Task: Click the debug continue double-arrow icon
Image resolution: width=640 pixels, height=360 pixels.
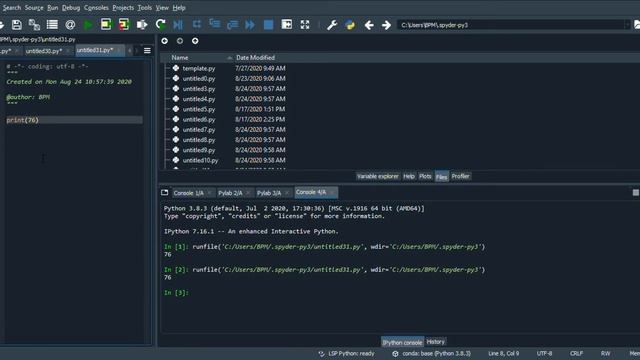Action: click(250, 25)
